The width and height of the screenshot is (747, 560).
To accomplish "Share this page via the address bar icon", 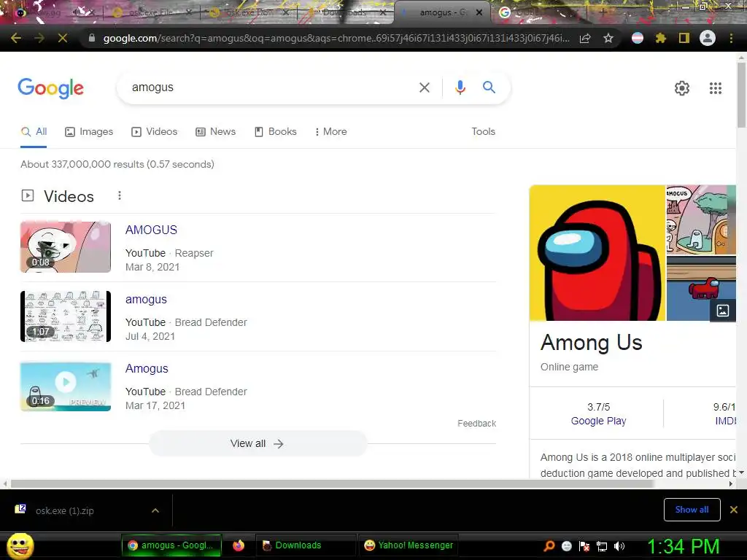I will click(585, 38).
